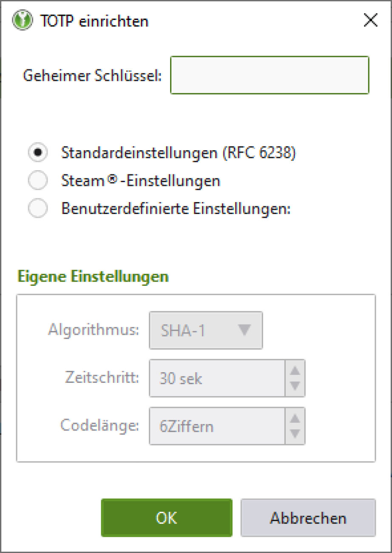Image resolution: width=392 pixels, height=553 pixels.
Task: Click the Codelänge 6 Ziffern field
Action: pyautogui.click(x=217, y=426)
